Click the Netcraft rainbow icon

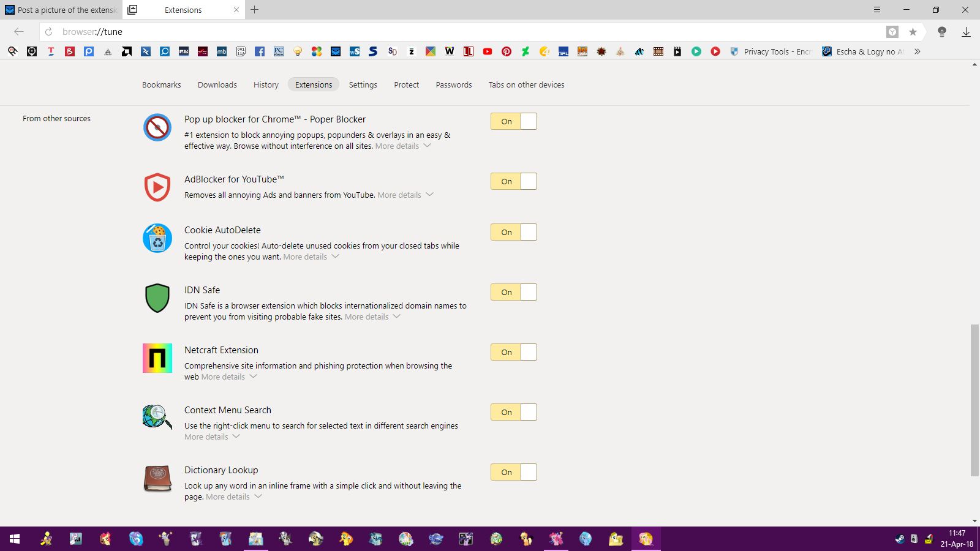pyautogui.click(x=157, y=358)
